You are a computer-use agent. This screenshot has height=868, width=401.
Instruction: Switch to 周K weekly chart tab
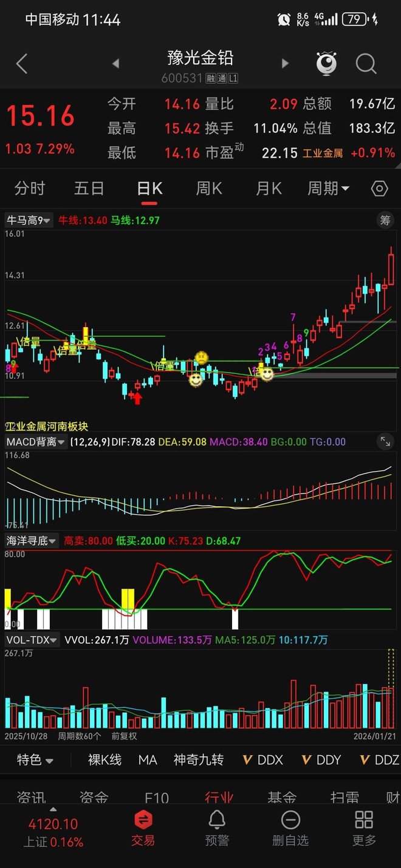(x=209, y=189)
